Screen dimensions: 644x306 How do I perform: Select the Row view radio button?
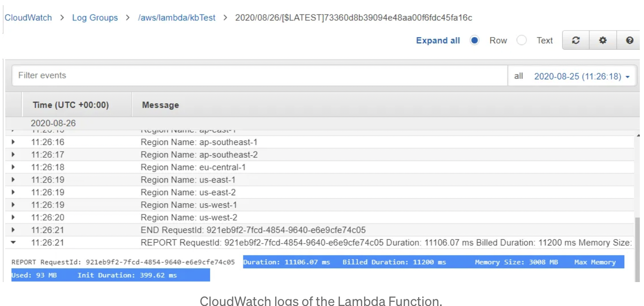click(475, 40)
